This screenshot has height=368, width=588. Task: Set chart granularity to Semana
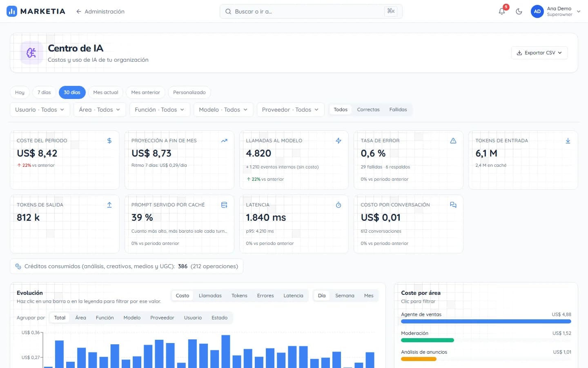[345, 296]
